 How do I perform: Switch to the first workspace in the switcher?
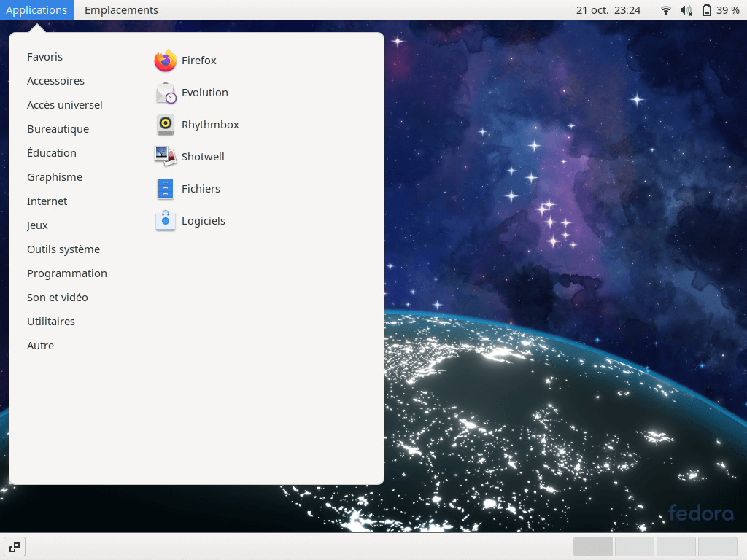coord(593,547)
